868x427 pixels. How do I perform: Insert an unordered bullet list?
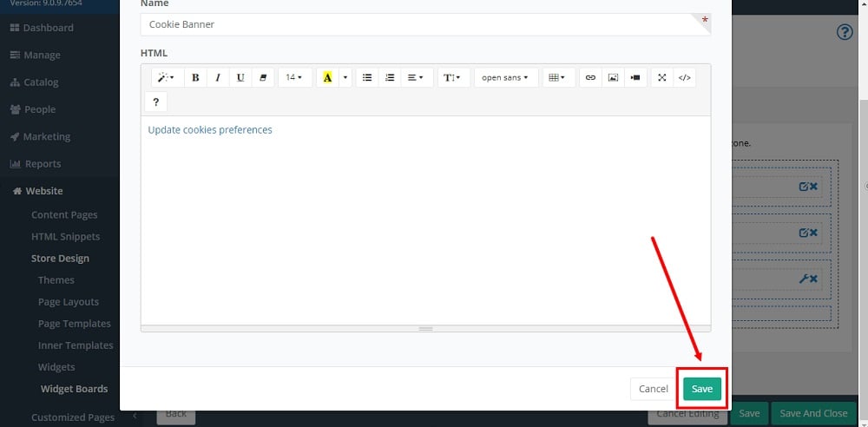(367, 77)
